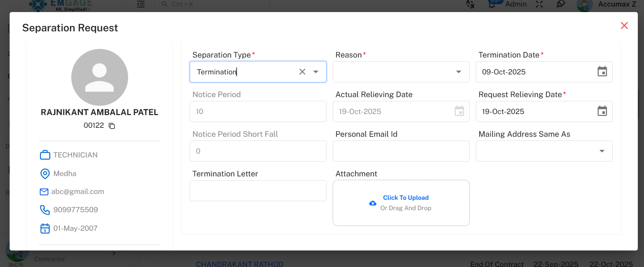Click the Termination Letter field
644x267 pixels.
click(258, 191)
